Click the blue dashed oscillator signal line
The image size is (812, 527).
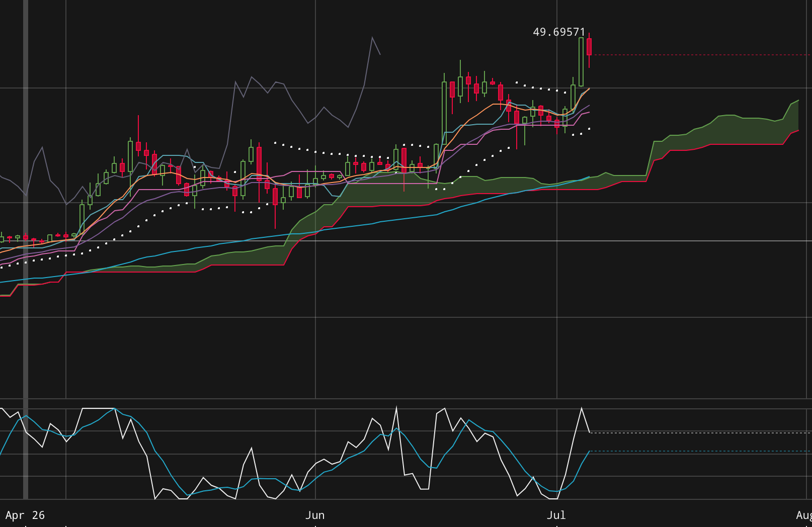(x=700, y=451)
